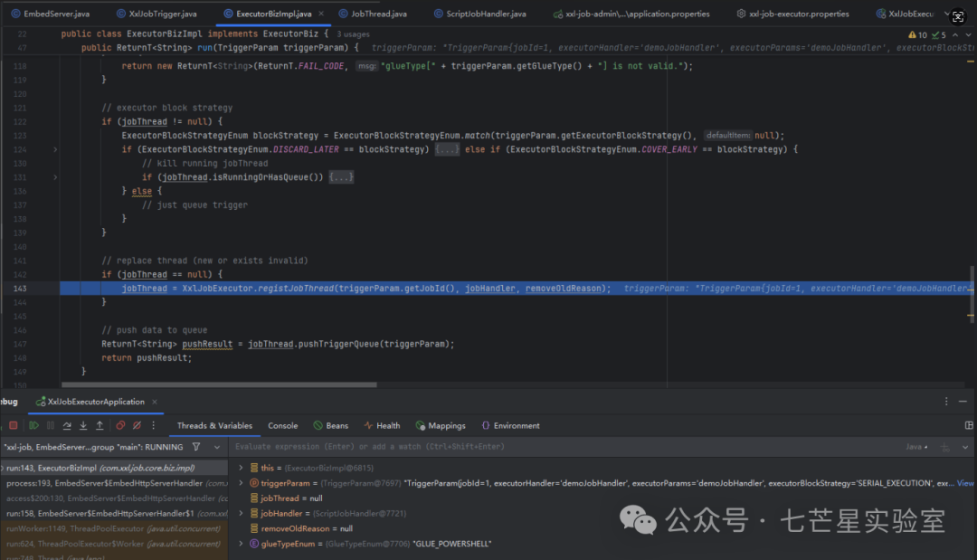Step over current line
Screen dimensions: 977x560
[x=67, y=425]
